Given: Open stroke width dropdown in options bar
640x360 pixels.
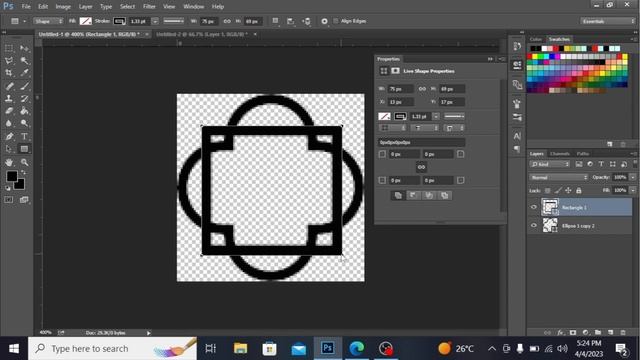Looking at the screenshot, I should click(x=155, y=21).
